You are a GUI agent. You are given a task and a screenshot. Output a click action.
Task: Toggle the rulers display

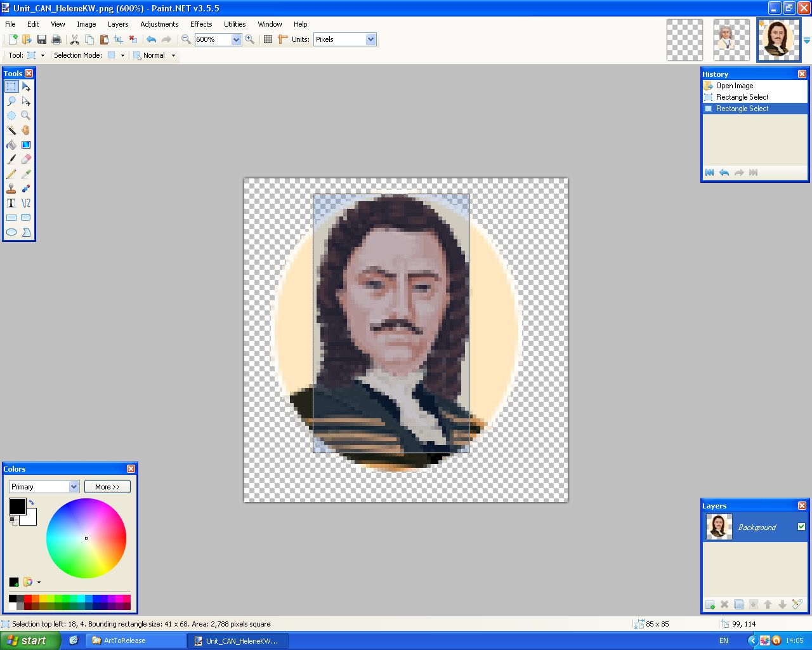283,39
